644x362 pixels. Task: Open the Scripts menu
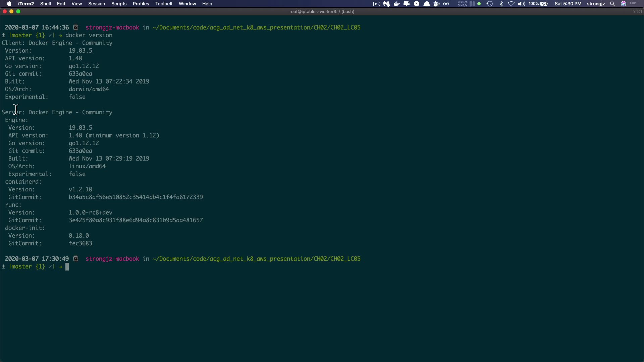point(119,4)
